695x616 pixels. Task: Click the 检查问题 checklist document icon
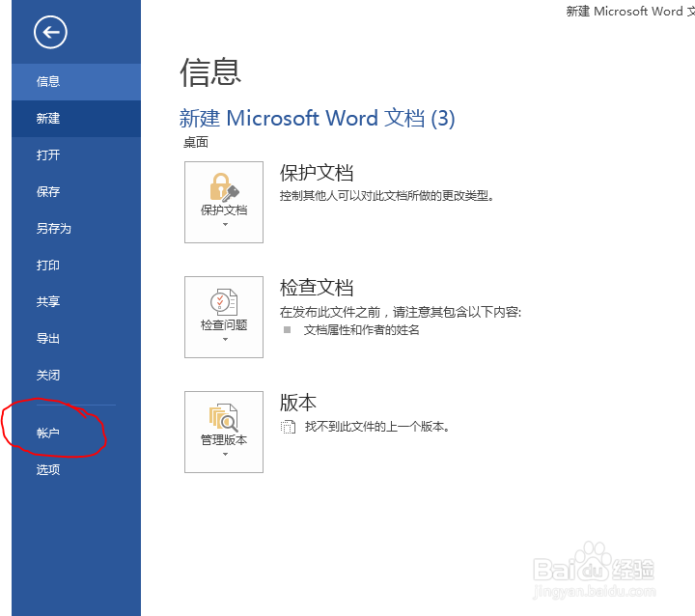[x=224, y=302]
